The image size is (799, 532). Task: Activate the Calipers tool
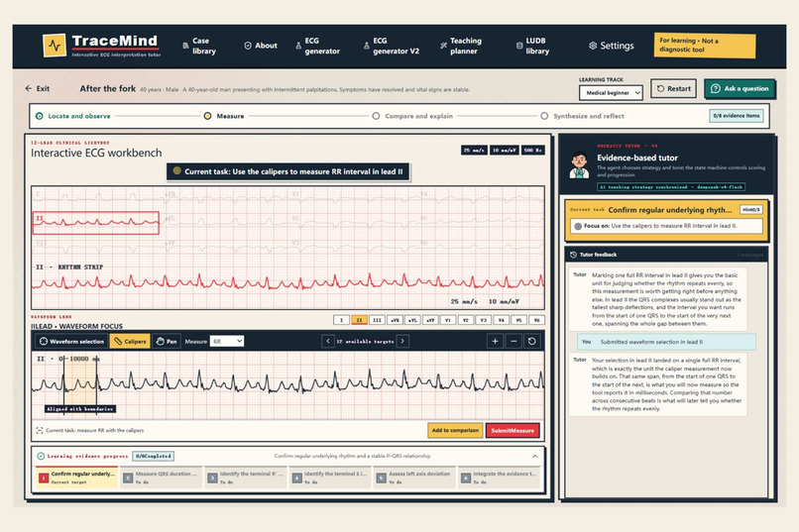click(x=130, y=342)
